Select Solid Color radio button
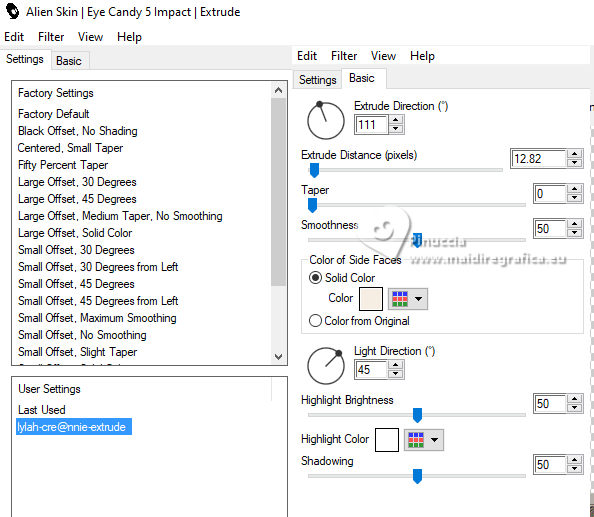This screenshot has height=517, width=594. [x=315, y=278]
